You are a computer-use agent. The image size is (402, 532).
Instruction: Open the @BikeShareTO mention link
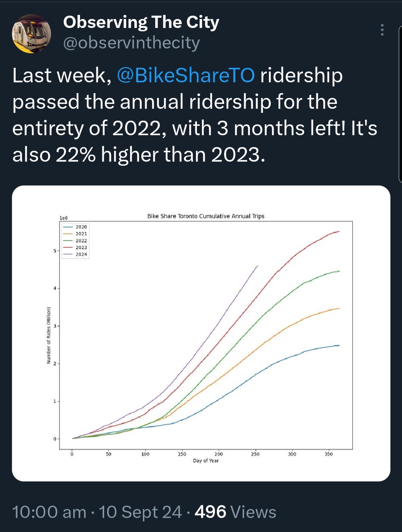coord(186,75)
